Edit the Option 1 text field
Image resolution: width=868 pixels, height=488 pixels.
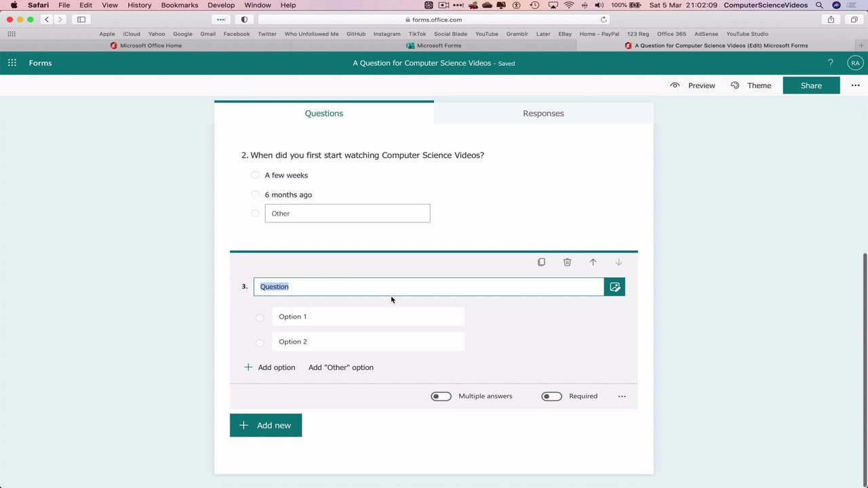click(x=368, y=317)
